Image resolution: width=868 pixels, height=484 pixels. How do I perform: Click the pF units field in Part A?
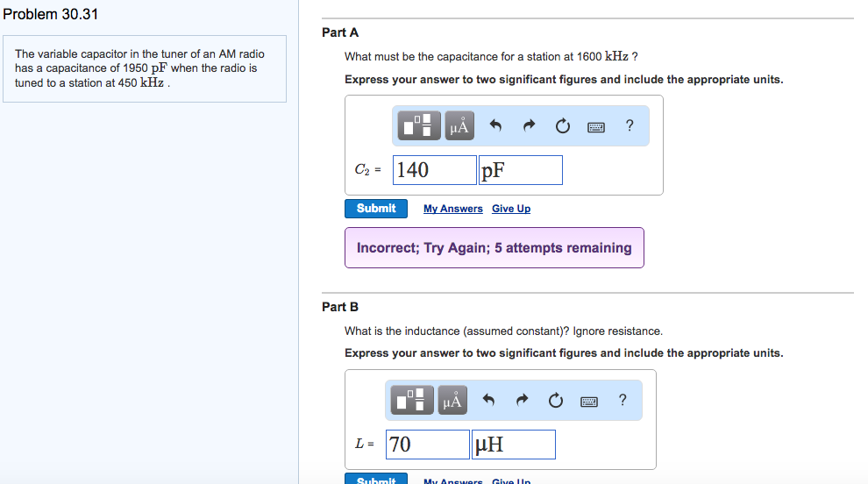point(520,170)
